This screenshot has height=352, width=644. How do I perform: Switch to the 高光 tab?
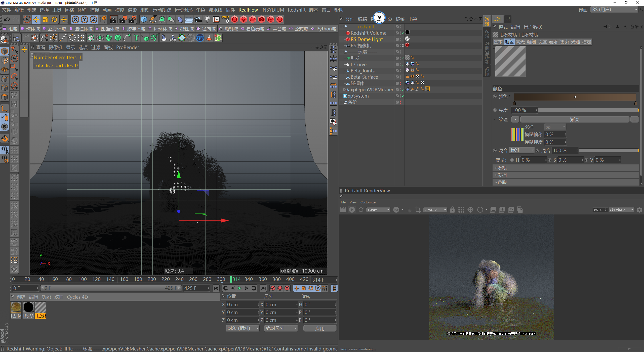click(x=520, y=42)
